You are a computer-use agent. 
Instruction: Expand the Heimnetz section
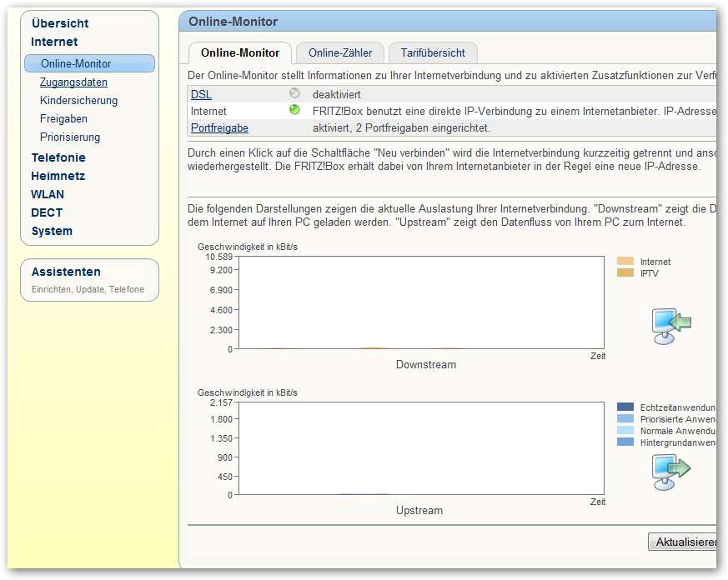[58, 177]
